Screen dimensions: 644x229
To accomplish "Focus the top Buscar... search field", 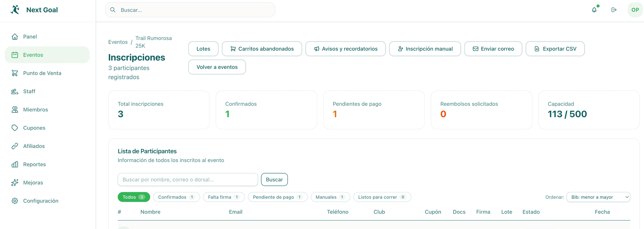I will 190,10.
